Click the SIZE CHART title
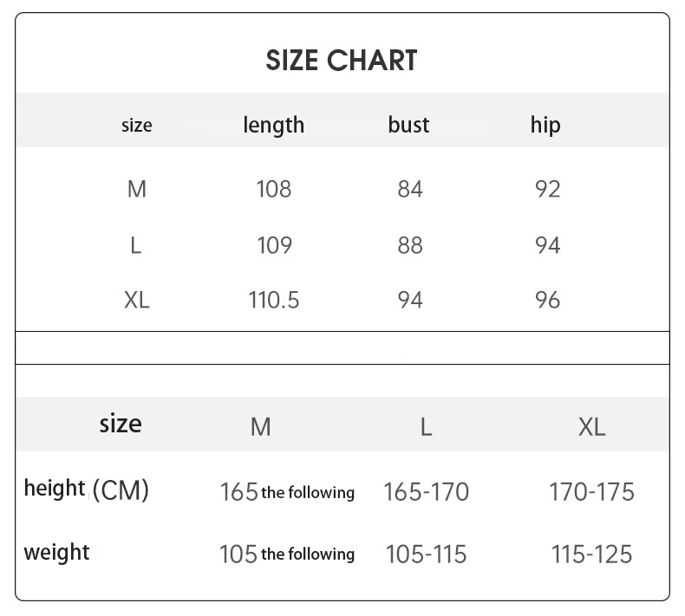Viewport: 685px width, 616px height. tap(341, 61)
